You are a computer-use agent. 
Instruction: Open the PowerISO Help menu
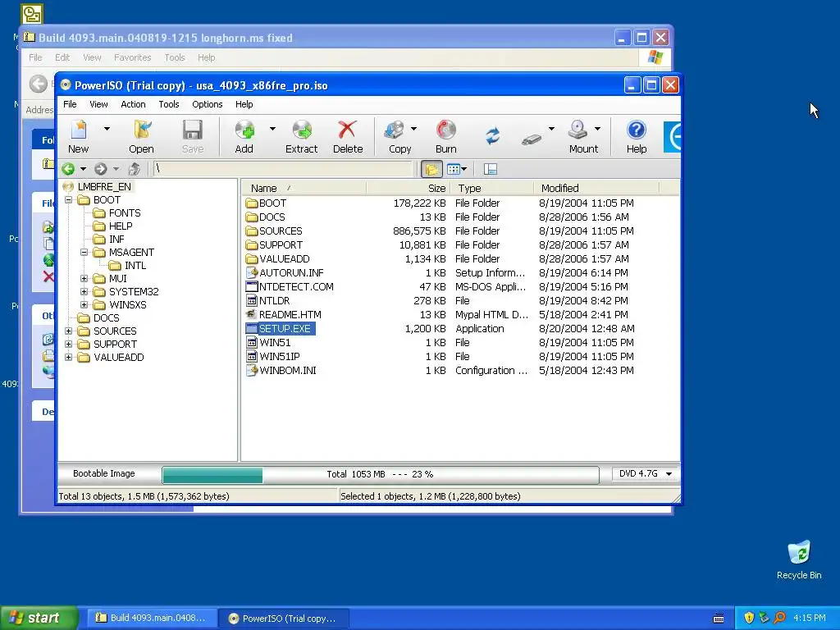tap(244, 104)
